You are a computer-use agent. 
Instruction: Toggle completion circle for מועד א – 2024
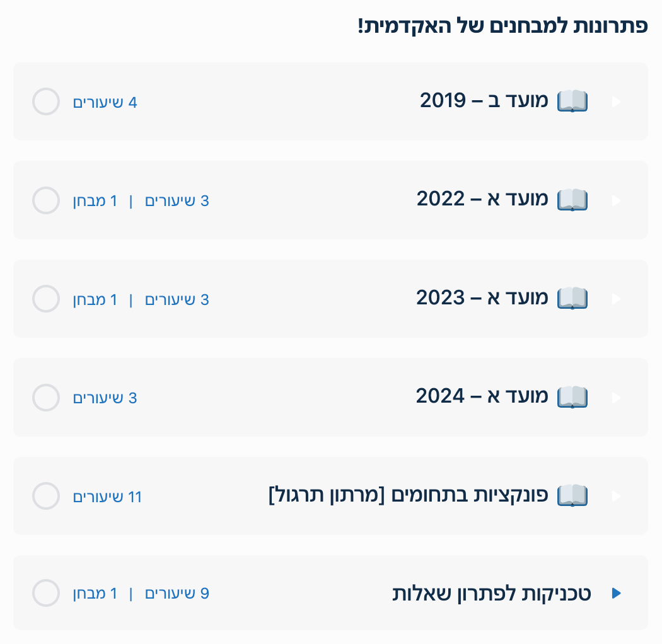click(x=46, y=398)
